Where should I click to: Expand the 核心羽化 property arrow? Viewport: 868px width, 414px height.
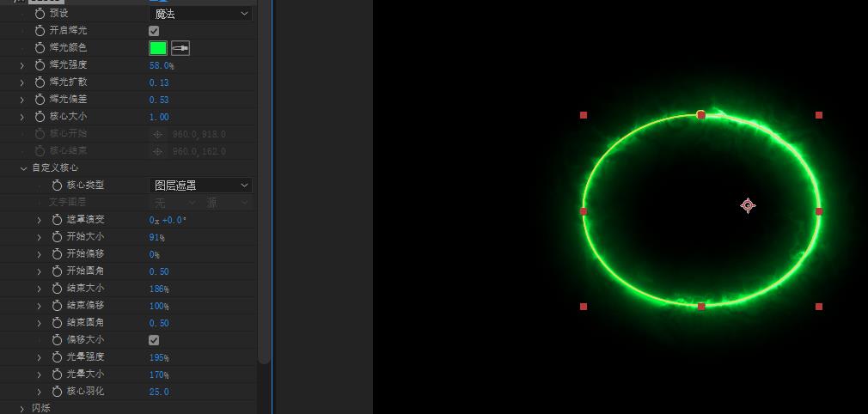point(40,392)
